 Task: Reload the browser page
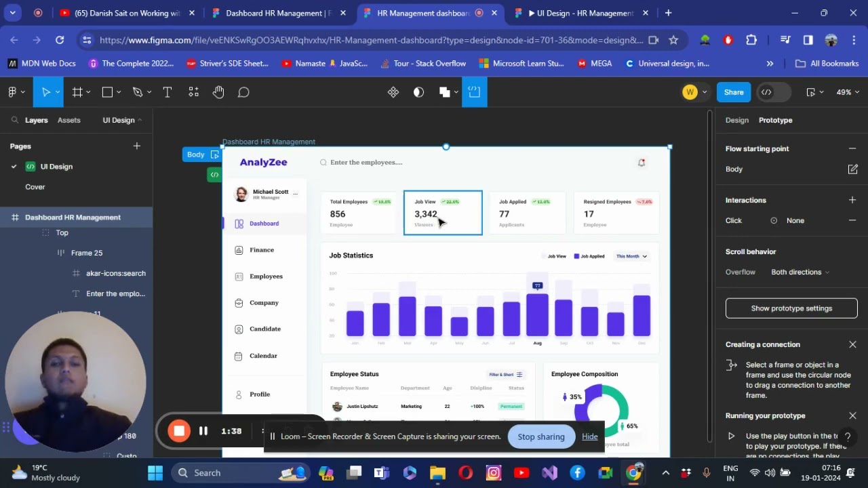pos(60,40)
